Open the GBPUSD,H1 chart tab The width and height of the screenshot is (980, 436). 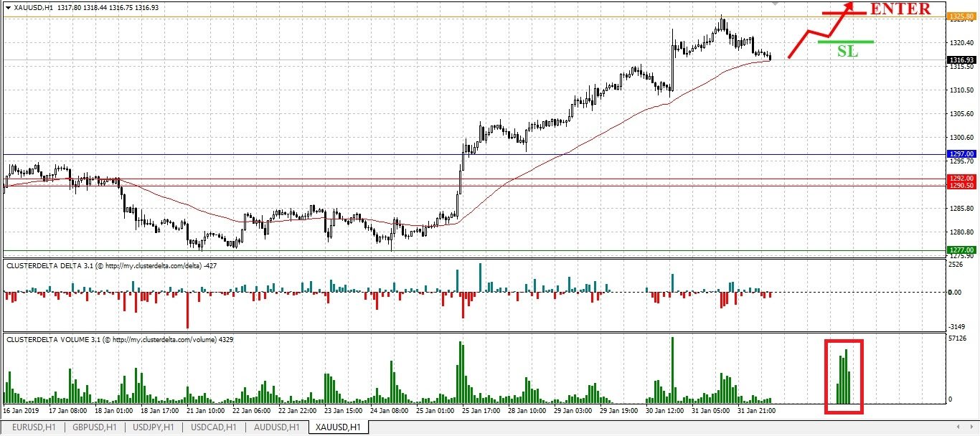[94, 427]
